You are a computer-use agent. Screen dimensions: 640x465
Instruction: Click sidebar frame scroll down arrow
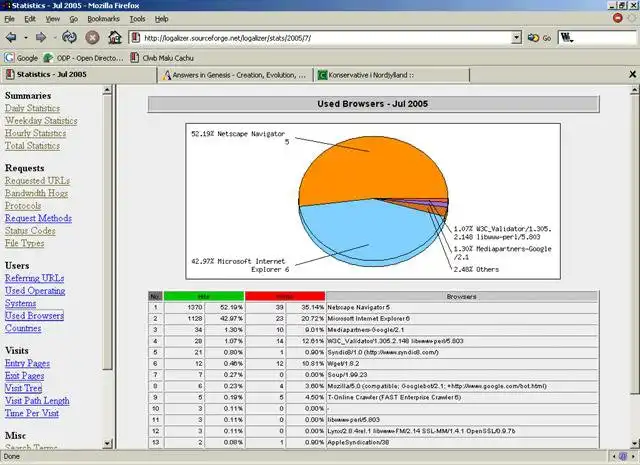pyautogui.click(x=107, y=443)
